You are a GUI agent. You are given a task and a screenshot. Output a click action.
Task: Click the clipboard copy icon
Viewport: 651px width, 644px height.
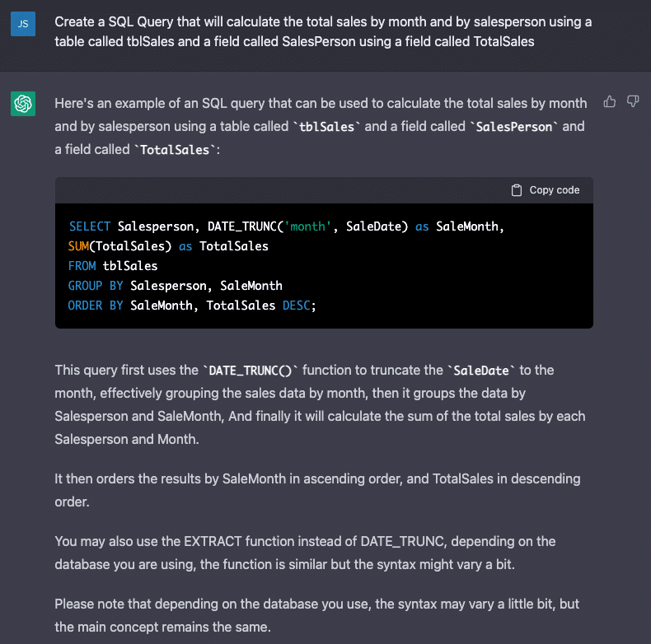(x=517, y=190)
